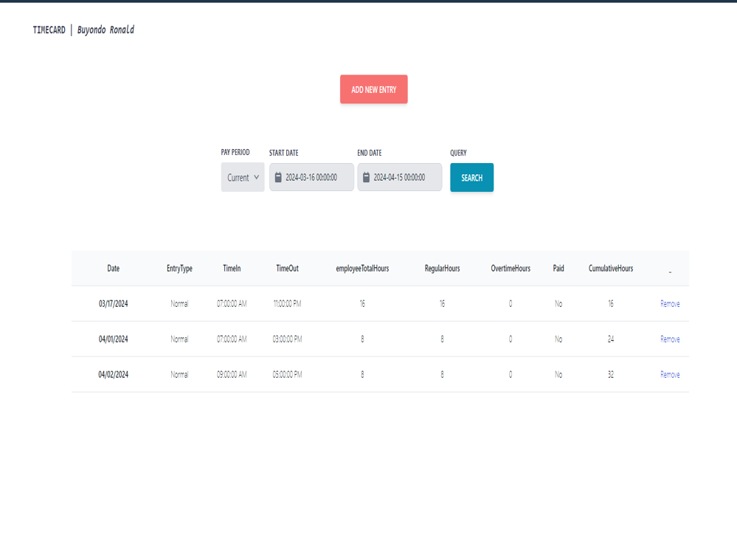
Task: Click the TimeIn column header
Action: click(231, 269)
